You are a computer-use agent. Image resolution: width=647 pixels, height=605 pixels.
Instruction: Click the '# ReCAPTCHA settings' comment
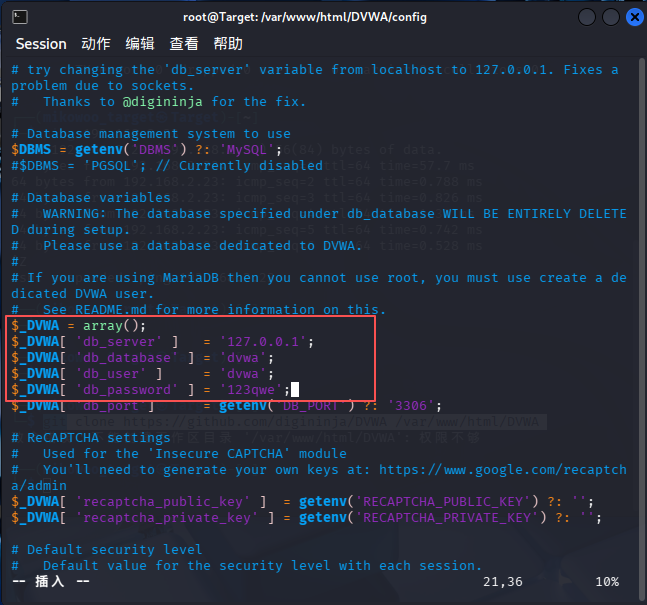pyautogui.click(x=91, y=437)
